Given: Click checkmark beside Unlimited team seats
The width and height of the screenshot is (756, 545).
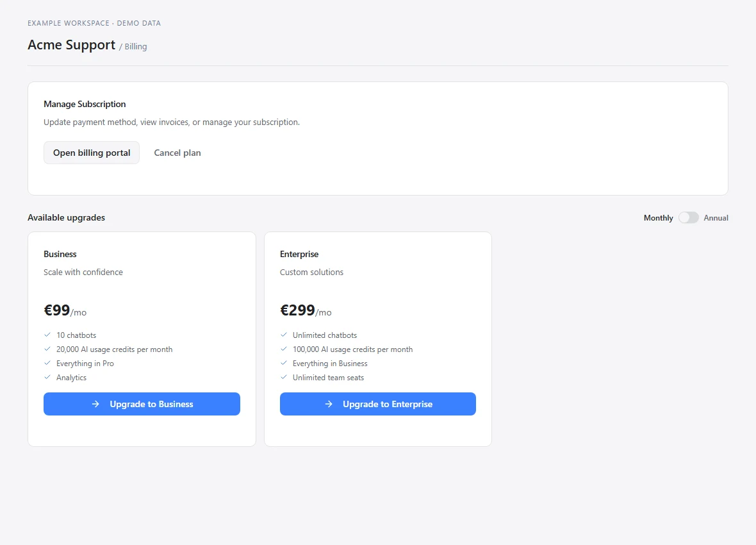Looking at the screenshot, I should pyautogui.click(x=283, y=377).
